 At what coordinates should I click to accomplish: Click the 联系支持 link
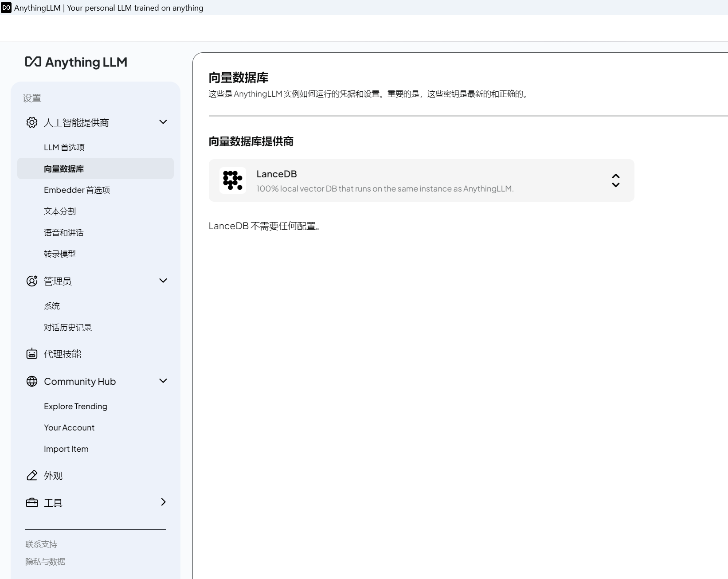(41, 544)
